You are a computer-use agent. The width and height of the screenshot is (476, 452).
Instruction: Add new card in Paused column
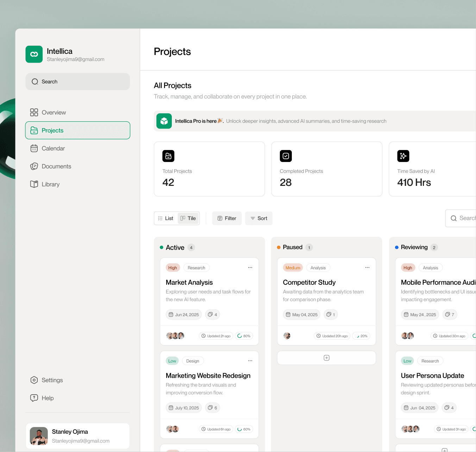point(326,358)
